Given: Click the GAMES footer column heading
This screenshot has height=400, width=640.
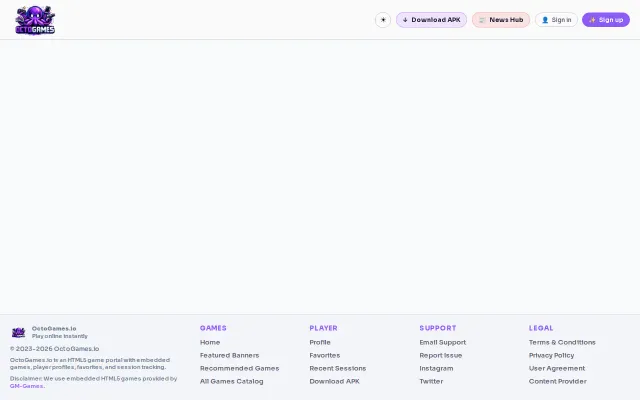Looking at the screenshot, I should point(213,328).
